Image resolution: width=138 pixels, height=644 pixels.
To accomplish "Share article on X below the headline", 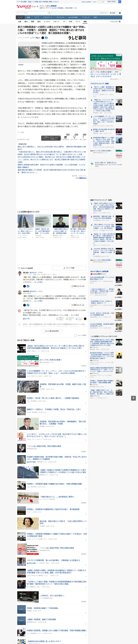I will [x=43, y=38].
